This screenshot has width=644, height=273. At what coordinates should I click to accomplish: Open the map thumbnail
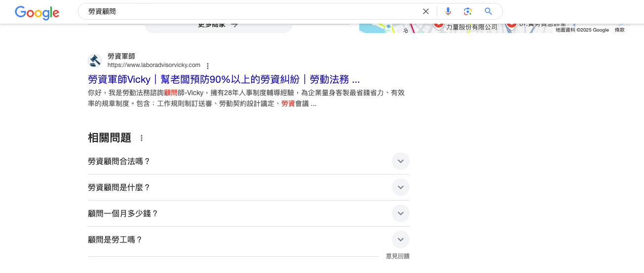click(x=494, y=28)
